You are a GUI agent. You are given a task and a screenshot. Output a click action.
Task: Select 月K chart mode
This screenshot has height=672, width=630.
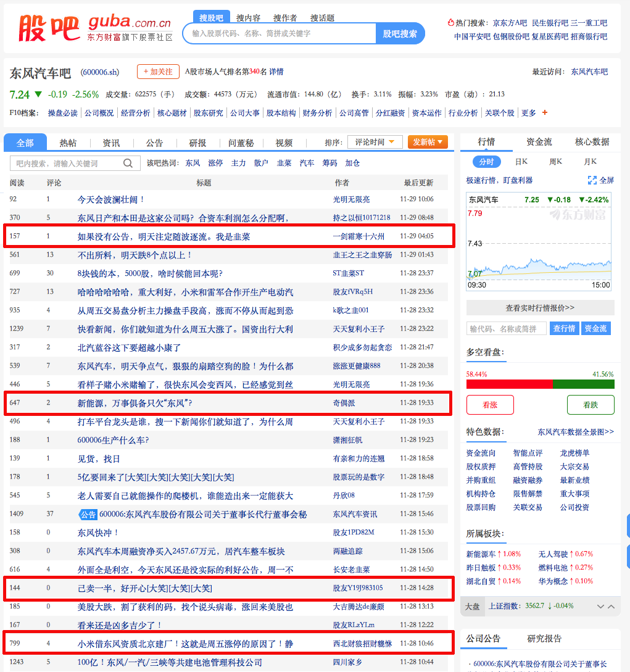click(x=590, y=162)
